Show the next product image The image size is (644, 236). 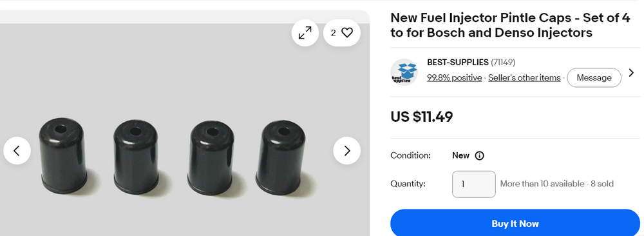[347, 151]
